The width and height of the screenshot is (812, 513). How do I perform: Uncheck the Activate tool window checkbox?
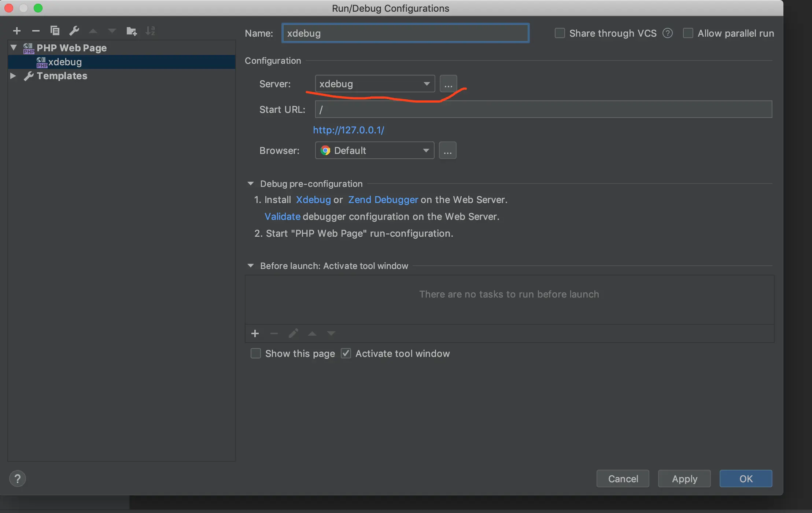346,354
